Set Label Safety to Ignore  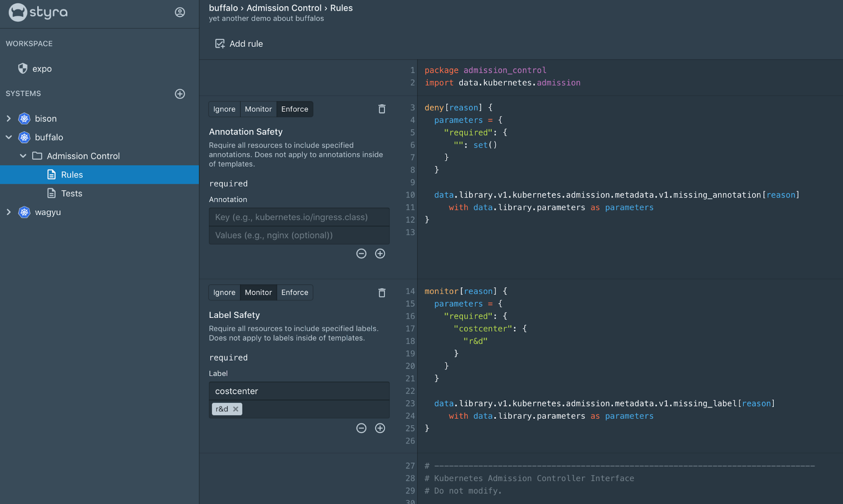pyautogui.click(x=224, y=292)
